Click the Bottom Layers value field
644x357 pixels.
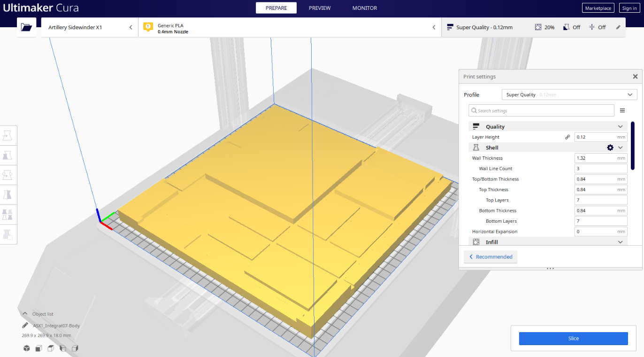tap(601, 221)
